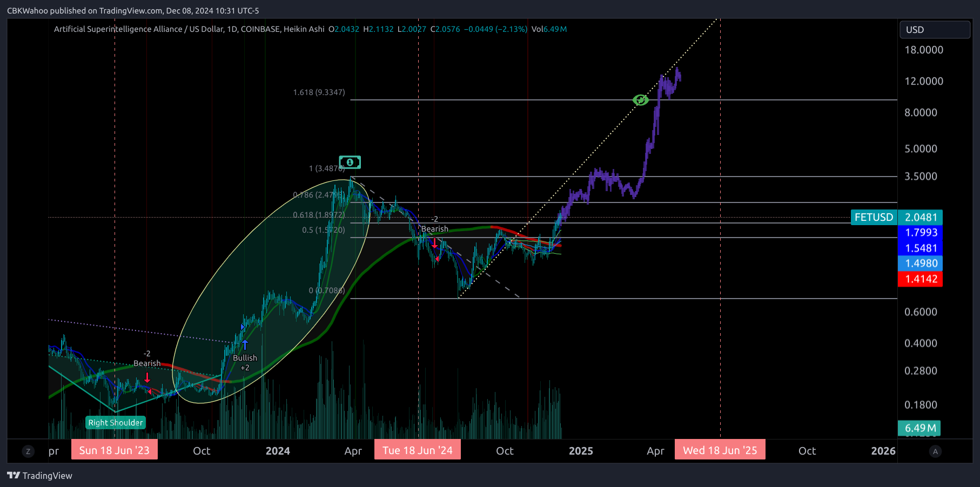
Task: Click the 1.4142 red price tag
Action: tap(921, 279)
